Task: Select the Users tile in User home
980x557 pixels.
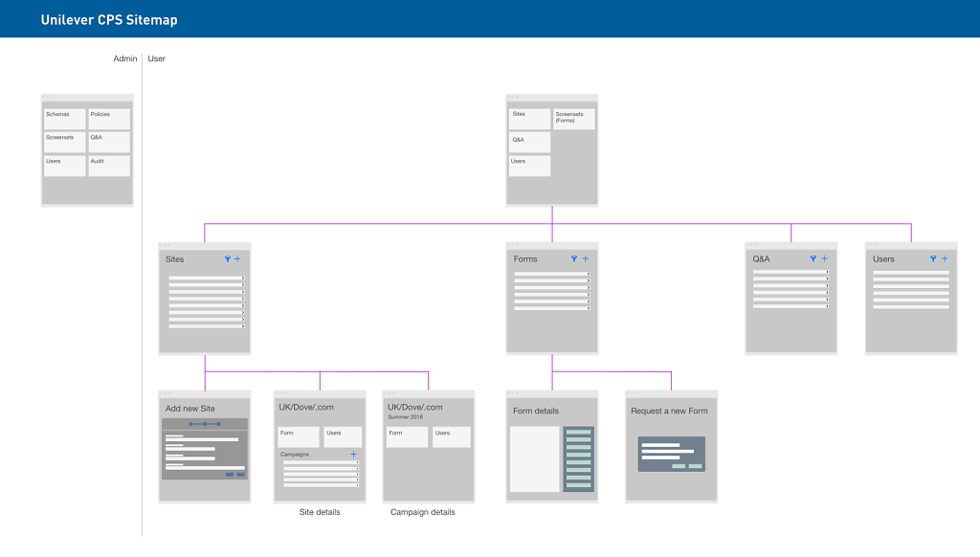Action: pos(529,166)
